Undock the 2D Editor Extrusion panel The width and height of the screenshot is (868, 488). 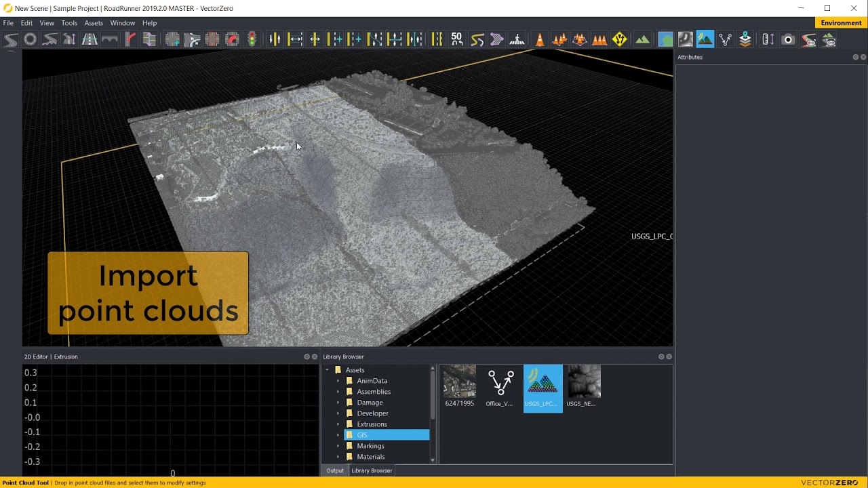point(307,357)
